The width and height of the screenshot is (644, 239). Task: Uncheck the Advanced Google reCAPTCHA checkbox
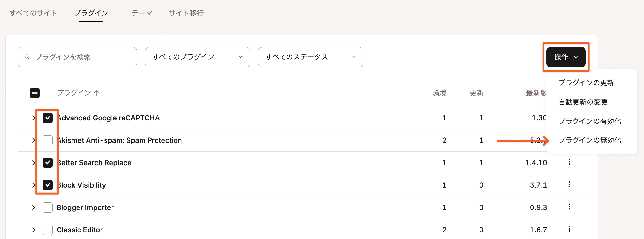pos(48,118)
